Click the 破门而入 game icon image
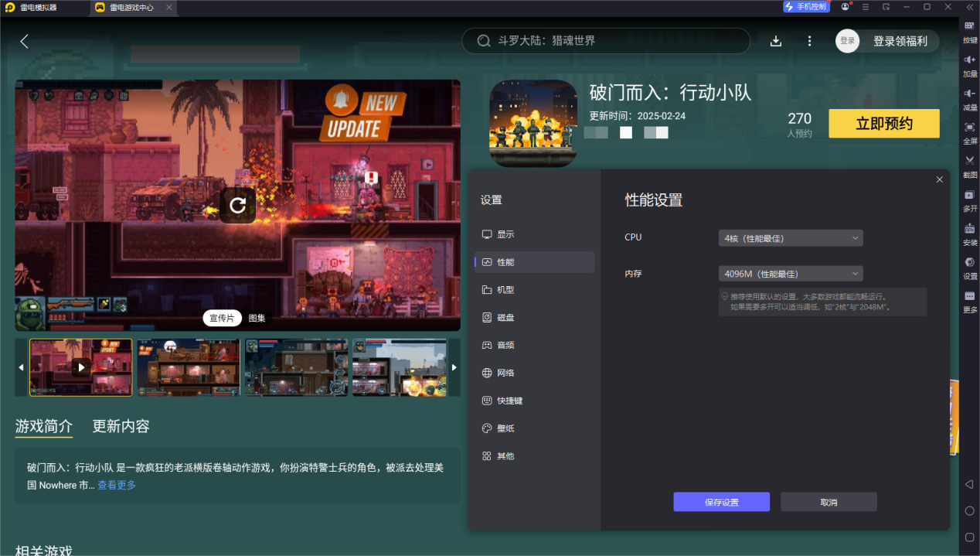The width and height of the screenshot is (980, 556). [533, 123]
